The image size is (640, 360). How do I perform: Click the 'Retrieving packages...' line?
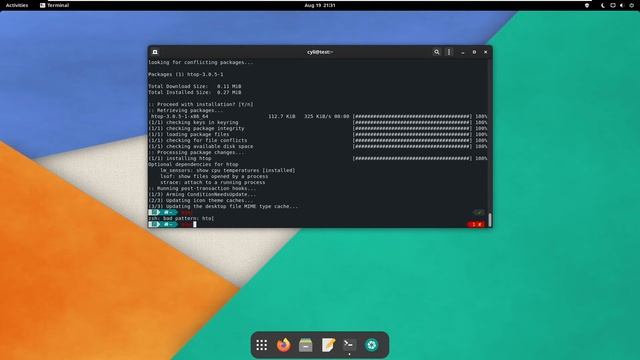tap(186, 110)
